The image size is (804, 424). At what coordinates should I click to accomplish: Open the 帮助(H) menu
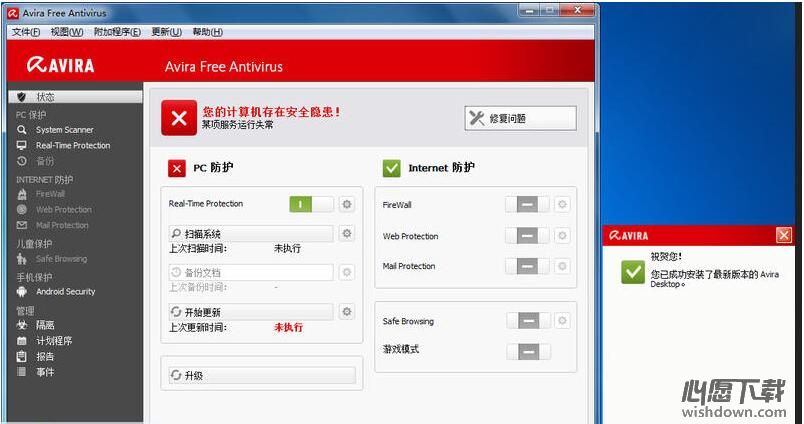point(208,32)
